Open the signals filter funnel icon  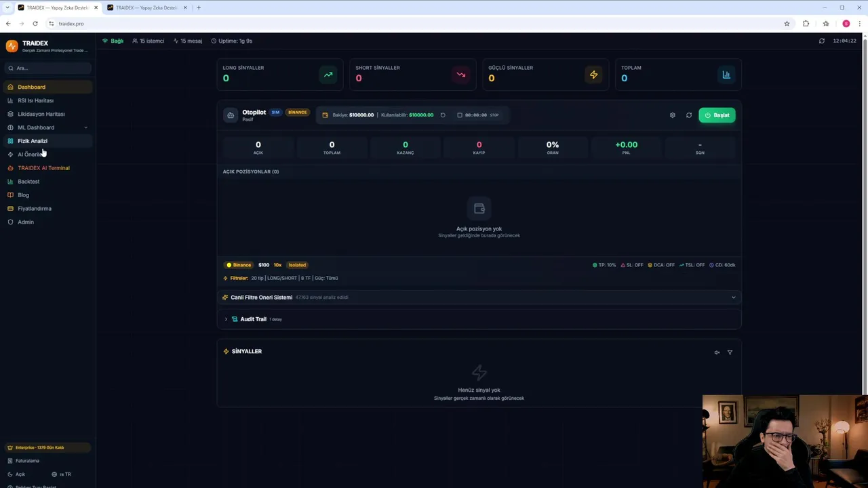(730, 352)
